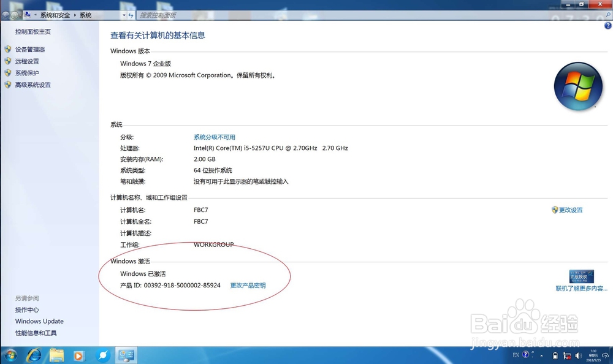Click the Windows 已激活 status text
This screenshot has width=613, height=364.
click(143, 274)
